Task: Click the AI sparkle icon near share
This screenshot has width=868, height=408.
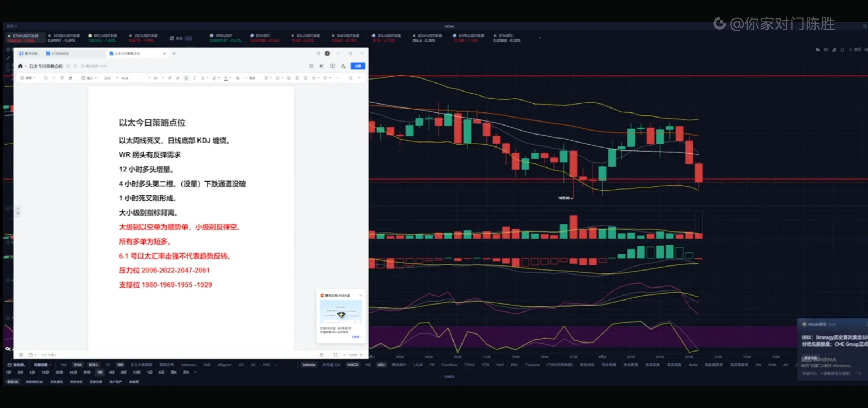Action: (x=322, y=66)
